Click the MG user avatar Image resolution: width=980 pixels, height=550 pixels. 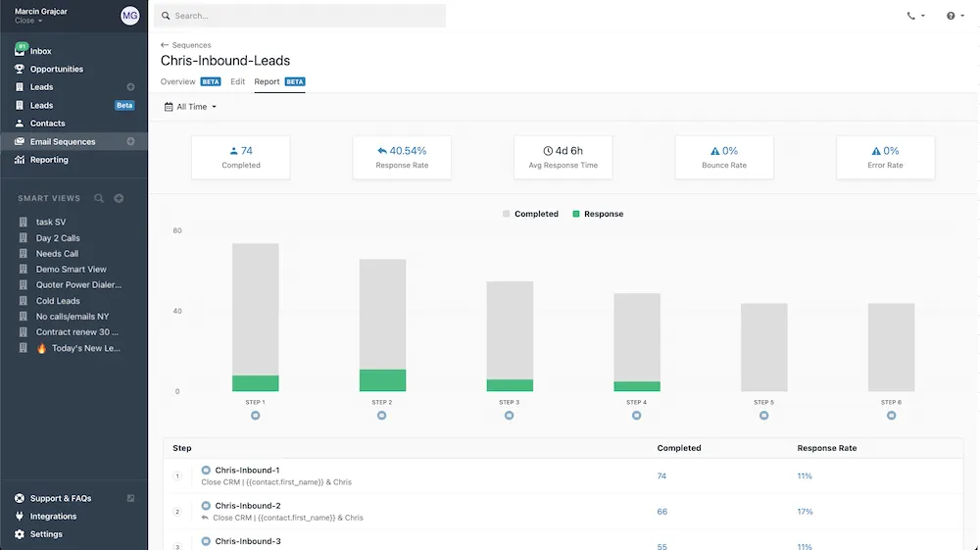click(130, 16)
